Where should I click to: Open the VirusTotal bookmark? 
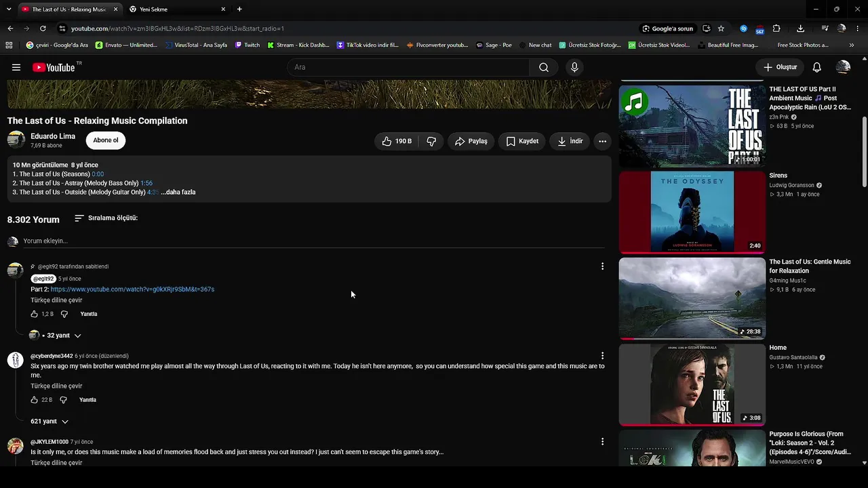pyautogui.click(x=196, y=45)
